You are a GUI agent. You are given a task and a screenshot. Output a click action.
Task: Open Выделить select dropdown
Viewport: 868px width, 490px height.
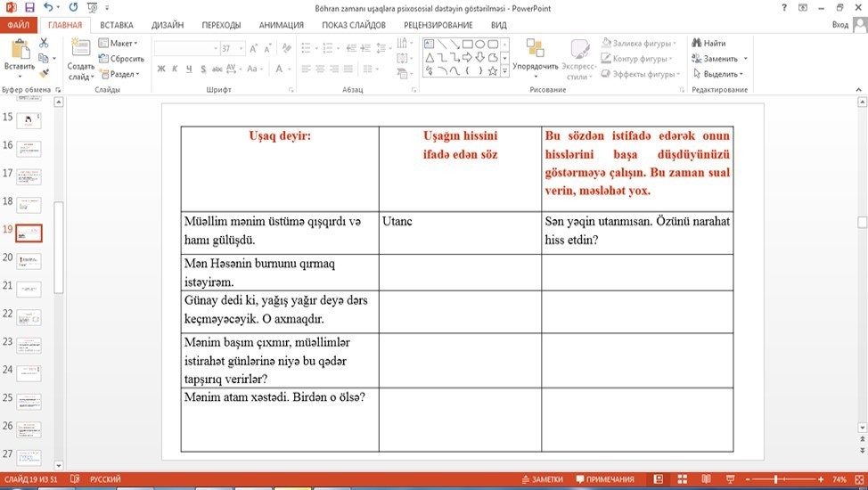click(x=718, y=74)
